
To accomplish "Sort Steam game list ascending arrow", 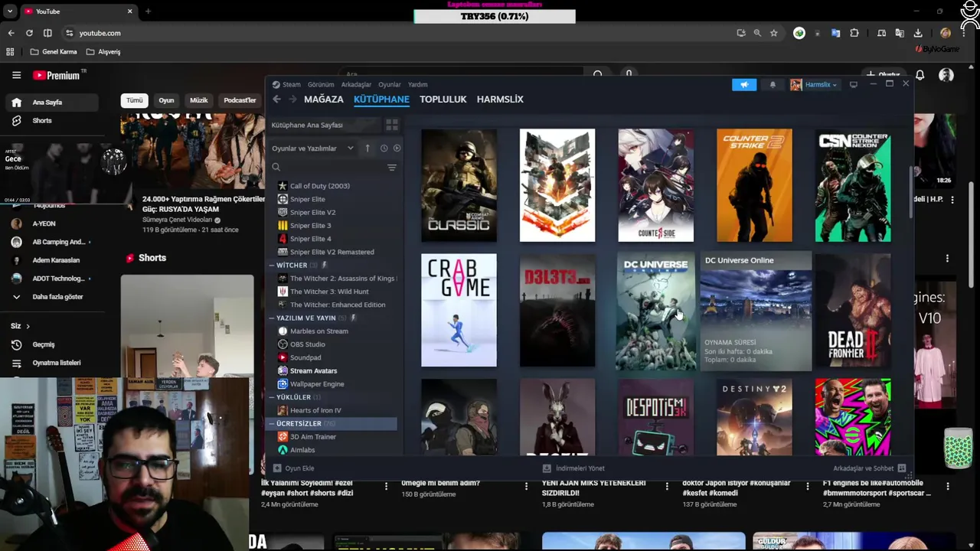I will (x=367, y=148).
